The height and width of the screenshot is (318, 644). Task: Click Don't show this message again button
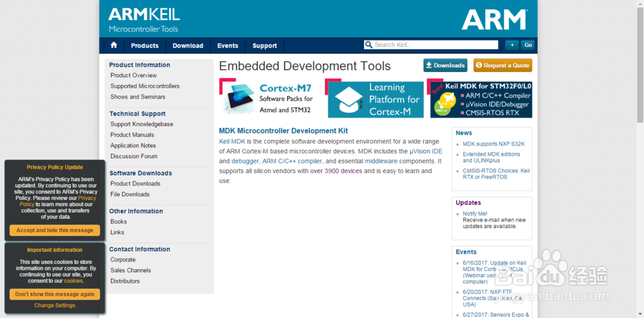pos(55,294)
